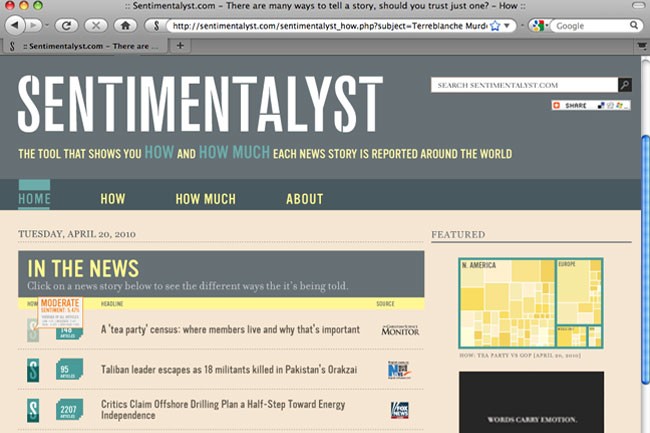This screenshot has width=650, height=433.
Task: Open the Taliban leader escapes headline
Action: click(x=229, y=370)
